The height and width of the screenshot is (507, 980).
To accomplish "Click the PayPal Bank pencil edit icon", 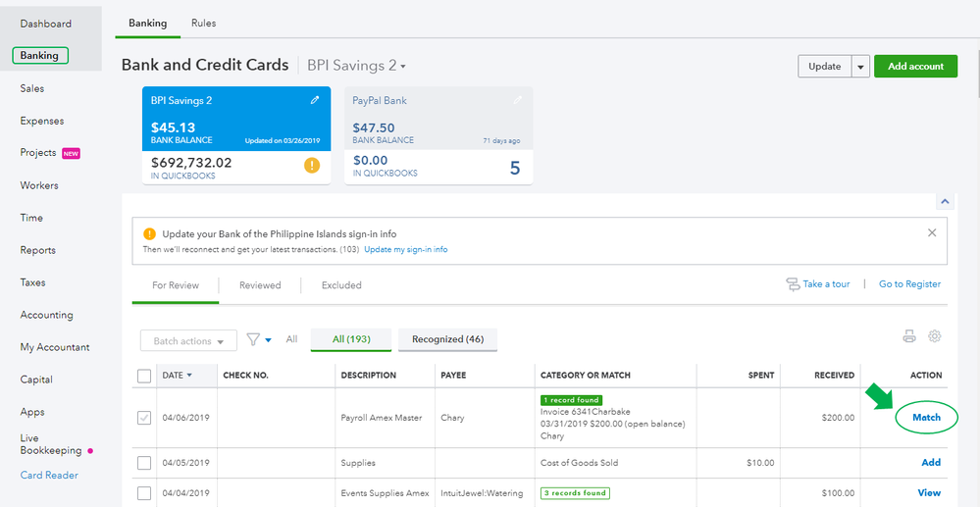I will [x=518, y=100].
